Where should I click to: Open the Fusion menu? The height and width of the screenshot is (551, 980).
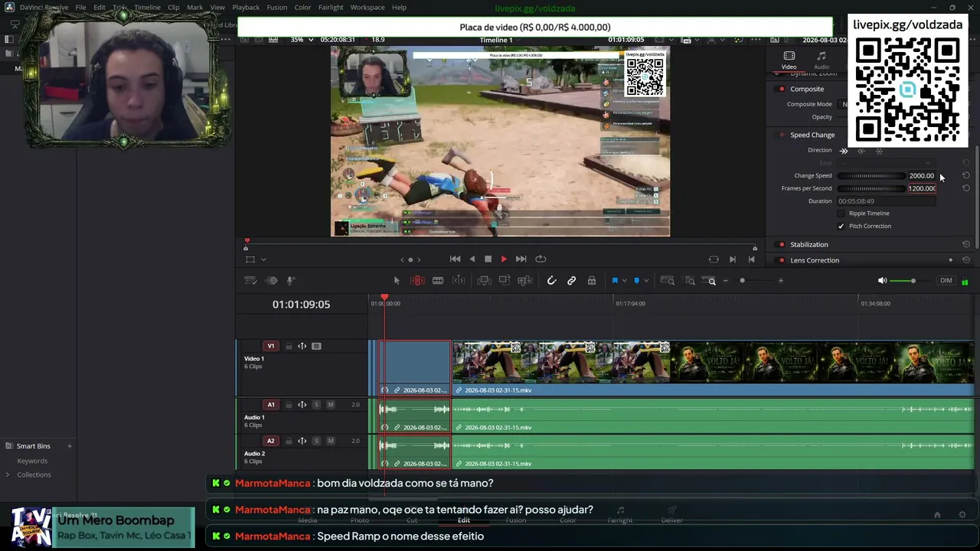(277, 8)
